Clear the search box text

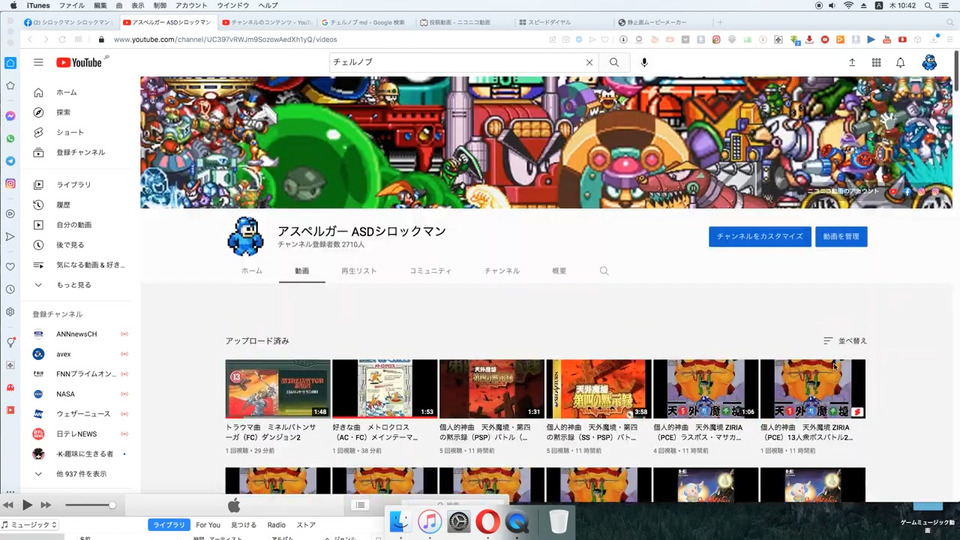pos(589,62)
